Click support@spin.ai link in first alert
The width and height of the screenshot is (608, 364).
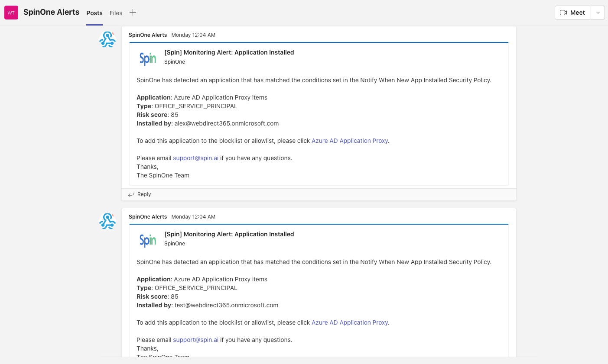tap(195, 158)
